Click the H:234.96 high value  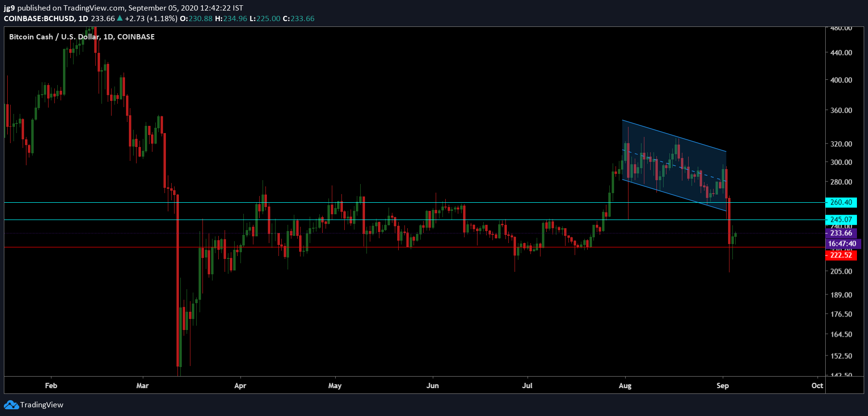coord(231,19)
